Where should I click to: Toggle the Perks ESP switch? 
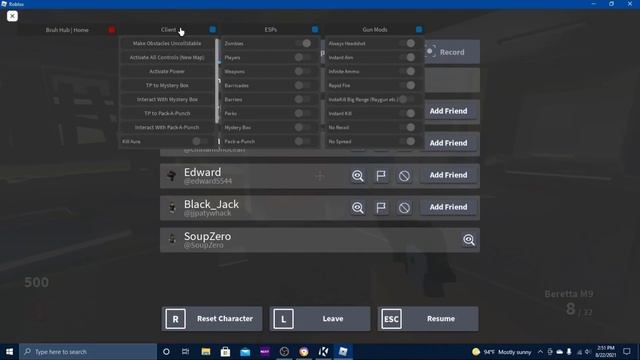pyautogui.click(x=303, y=113)
